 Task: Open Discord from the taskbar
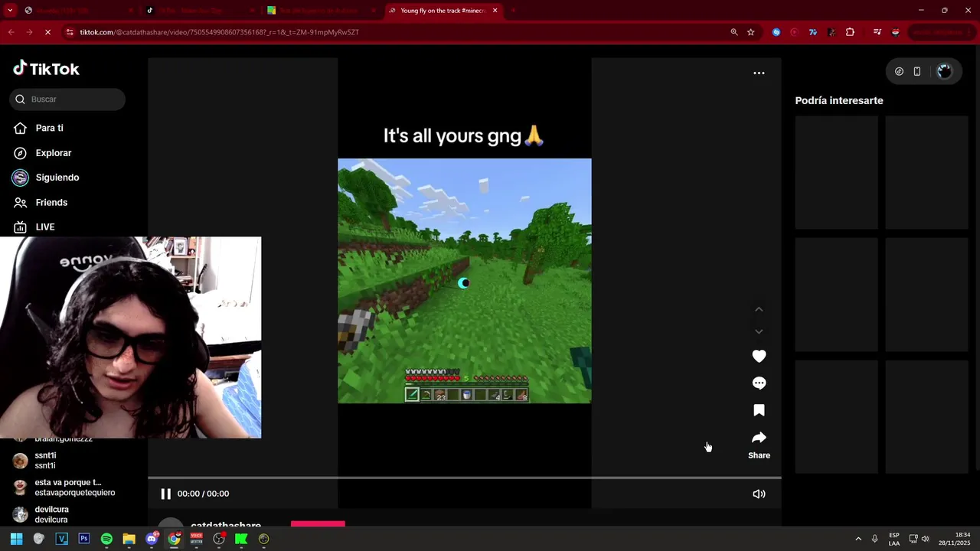(x=152, y=539)
